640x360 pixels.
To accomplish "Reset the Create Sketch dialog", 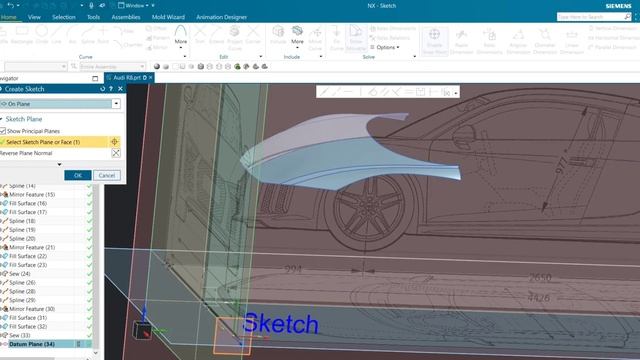I will click(102, 89).
